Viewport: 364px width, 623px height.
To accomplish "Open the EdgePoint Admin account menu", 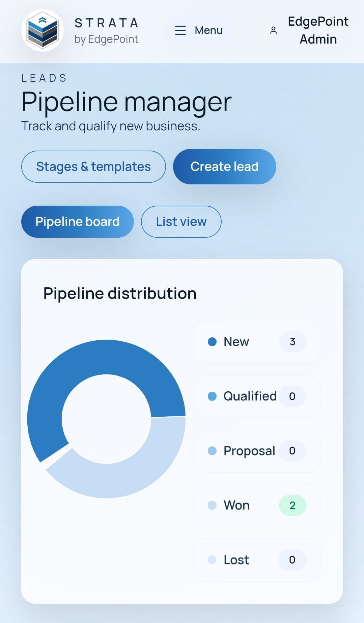I will pos(318,30).
